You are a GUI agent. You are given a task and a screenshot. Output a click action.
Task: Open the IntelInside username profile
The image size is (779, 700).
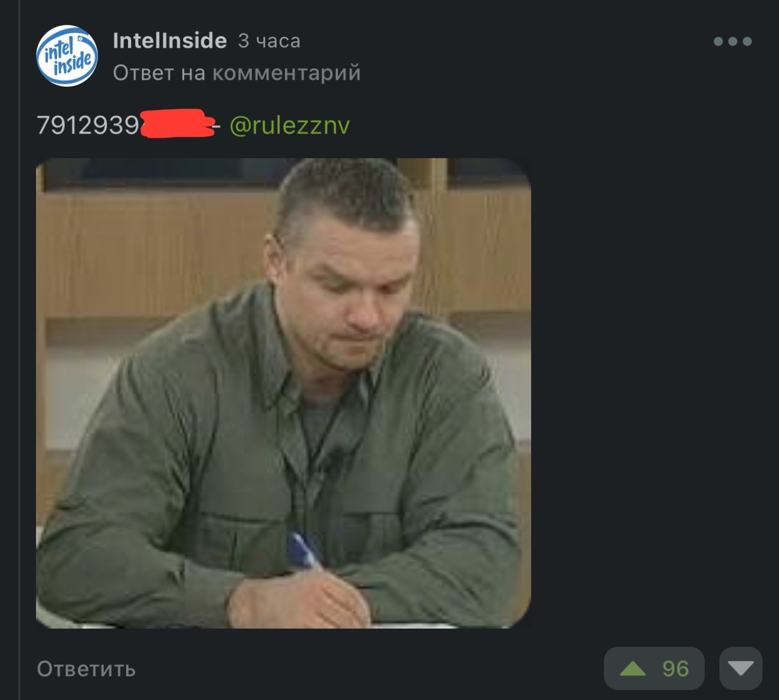click(170, 41)
